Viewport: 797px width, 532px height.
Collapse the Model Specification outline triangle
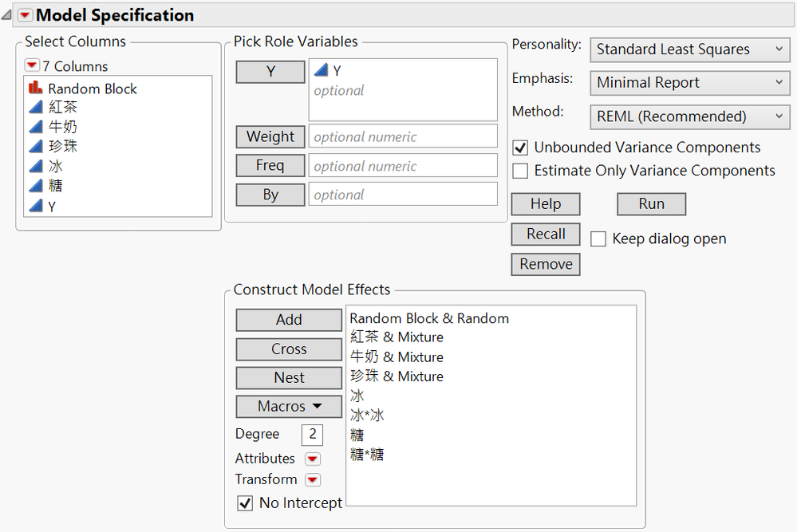click(x=7, y=15)
